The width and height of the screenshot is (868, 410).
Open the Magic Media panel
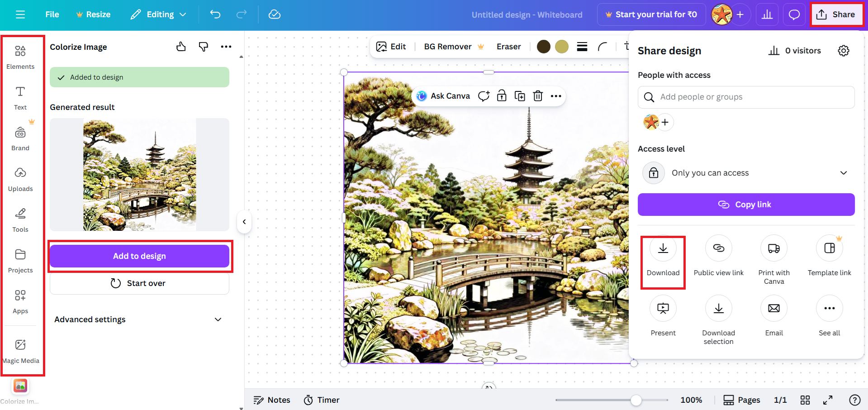(x=20, y=349)
